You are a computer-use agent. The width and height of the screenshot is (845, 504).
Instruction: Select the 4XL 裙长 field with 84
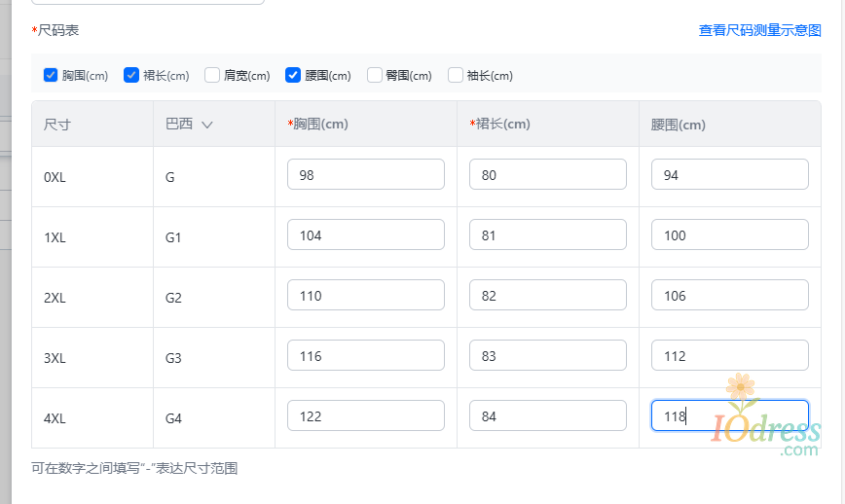tap(547, 416)
